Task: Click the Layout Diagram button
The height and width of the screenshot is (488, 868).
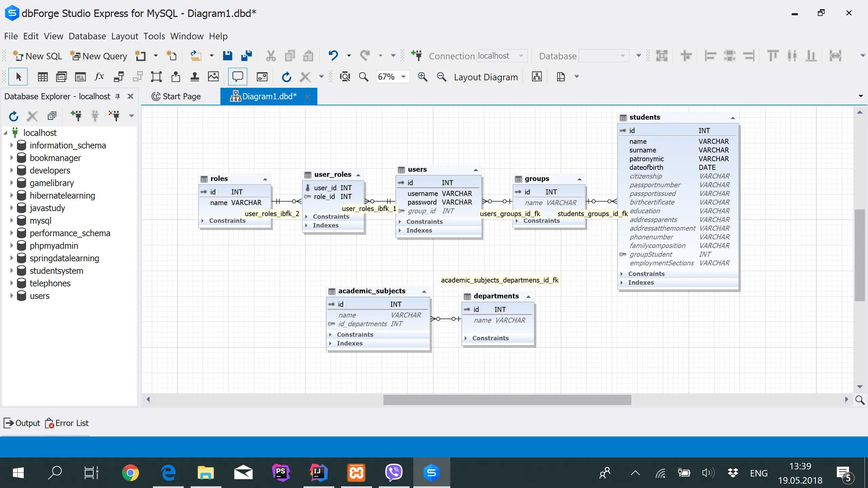Action: [x=486, y=77]
